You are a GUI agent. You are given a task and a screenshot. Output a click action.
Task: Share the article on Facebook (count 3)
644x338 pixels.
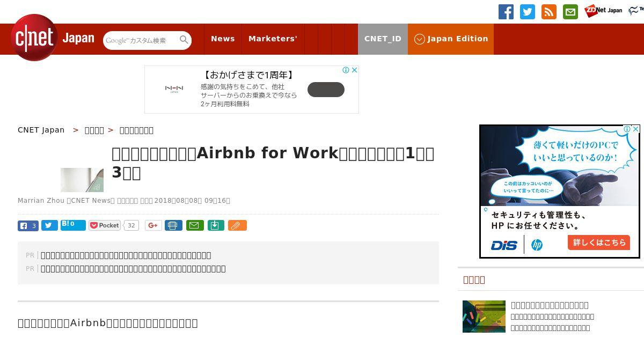click(x=28, y=226)
